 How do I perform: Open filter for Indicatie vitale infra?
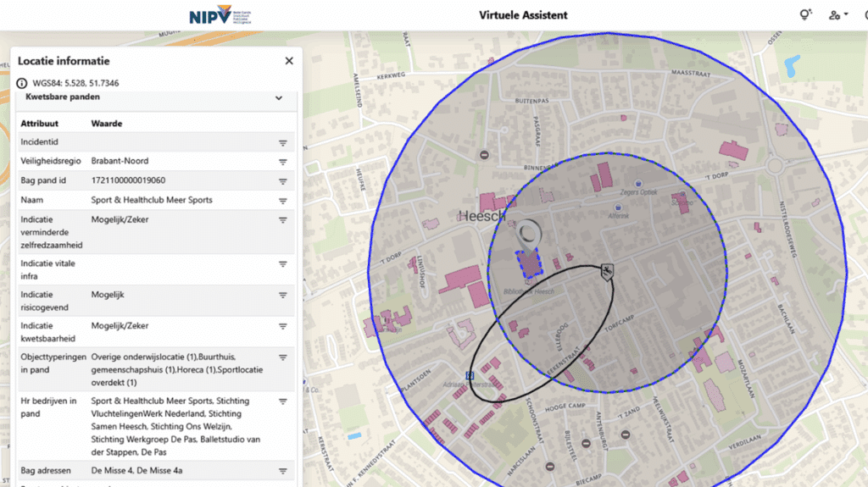click(283, 264)
